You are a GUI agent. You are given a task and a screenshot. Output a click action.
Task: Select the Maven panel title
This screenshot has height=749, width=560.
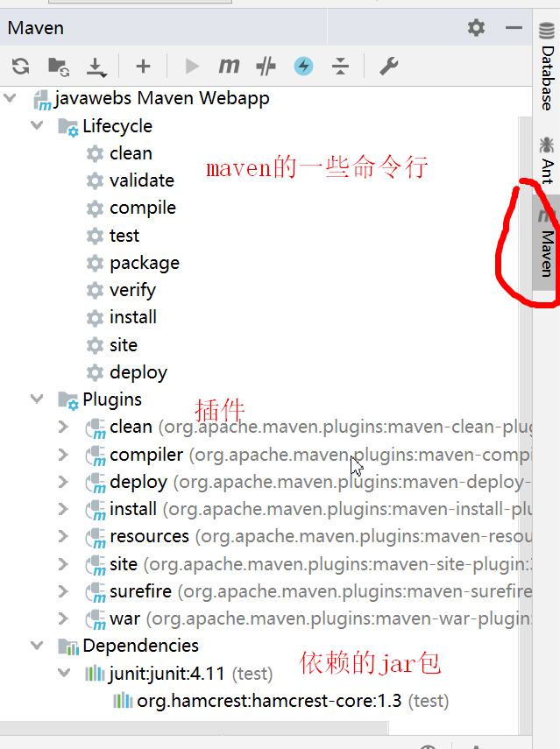36,28
